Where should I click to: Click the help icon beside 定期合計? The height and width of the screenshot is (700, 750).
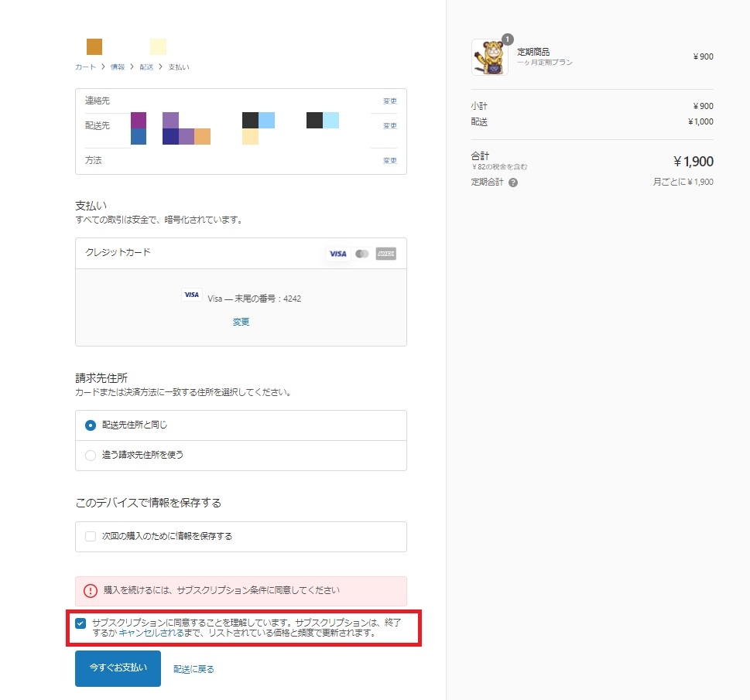tap(513, 183)
